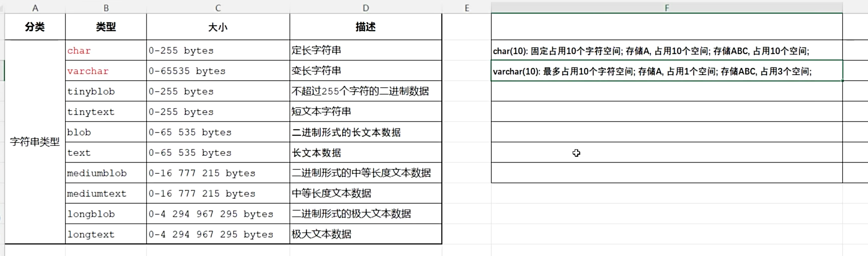Viewport: 868px width, 256px height.
Task: Select the merged 字符串类型 cell
Action: point(35,142)
